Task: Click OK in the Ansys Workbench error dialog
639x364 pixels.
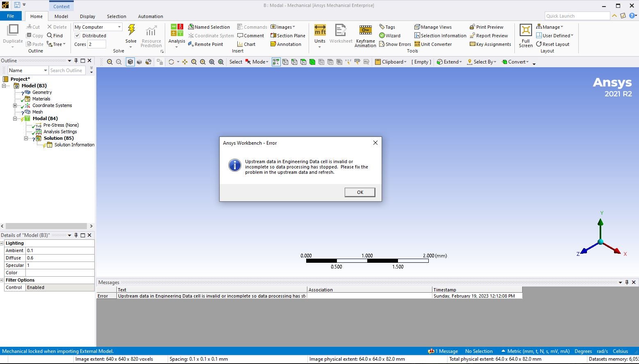Action: coord(360,192)
